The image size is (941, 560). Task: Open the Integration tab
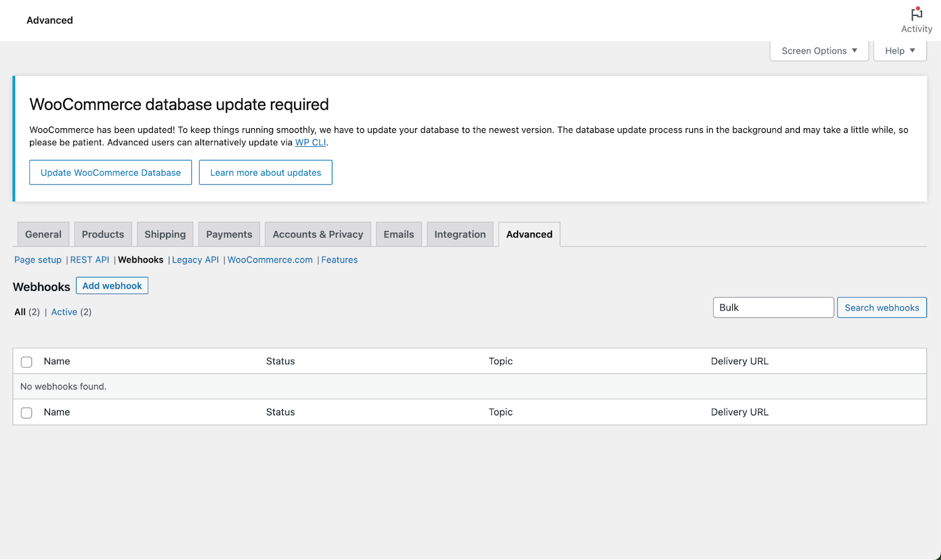click(x=460, y=234)
